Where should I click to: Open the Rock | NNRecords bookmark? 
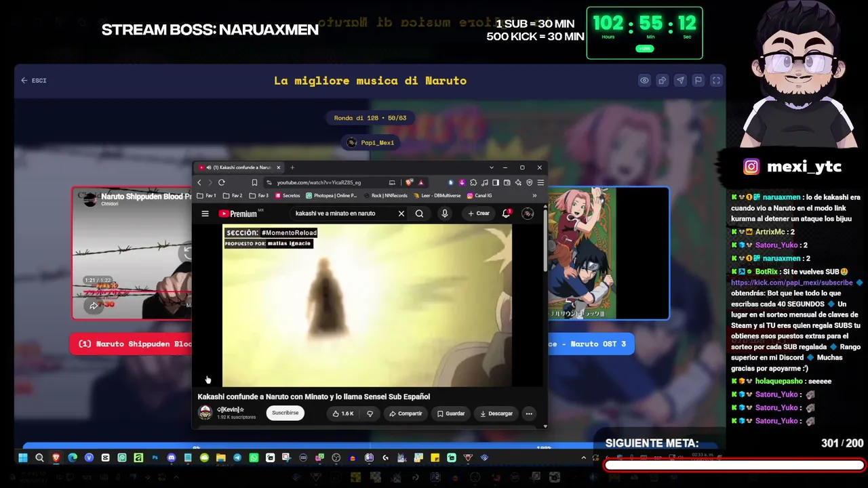point(386,196)
